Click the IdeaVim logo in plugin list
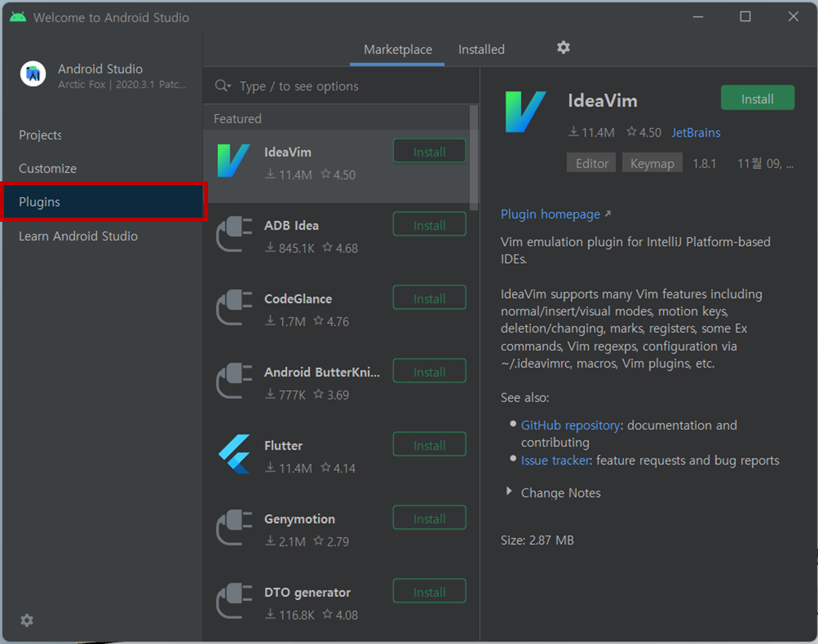This screenshot has width=818, height=644. click(x=234, y=161)
